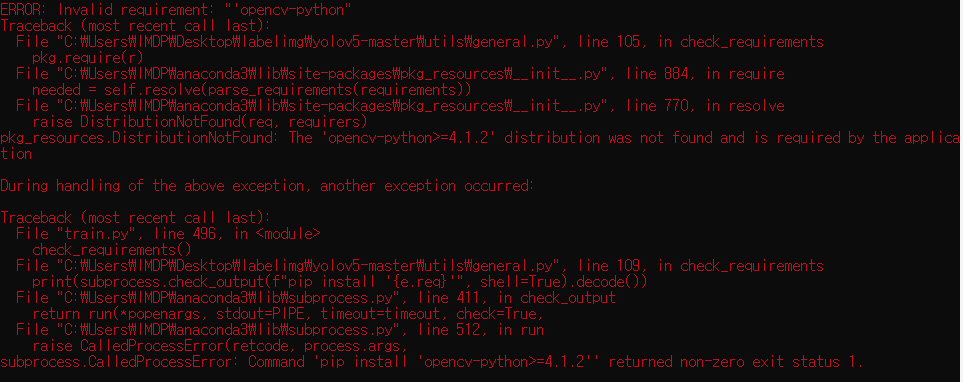Viewport: 963px width, 382px height.
Task: Click pkg_resources __init__.py line 770 path
Action: pyautogui.click(x=400, y=106)
